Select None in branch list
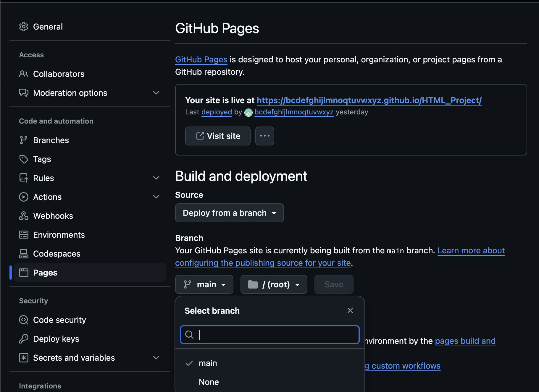Viewport: 539px width, 392px height. [x=269, y=382]
